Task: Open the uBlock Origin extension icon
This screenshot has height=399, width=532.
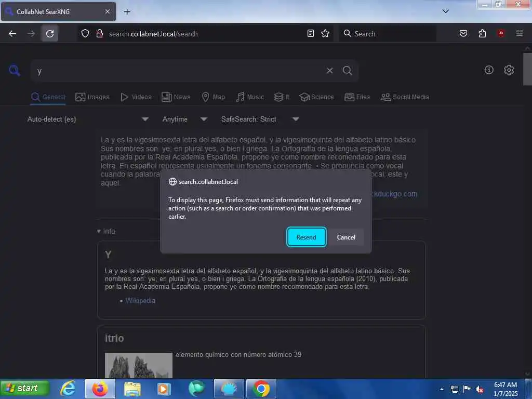Action: (500, 33)
